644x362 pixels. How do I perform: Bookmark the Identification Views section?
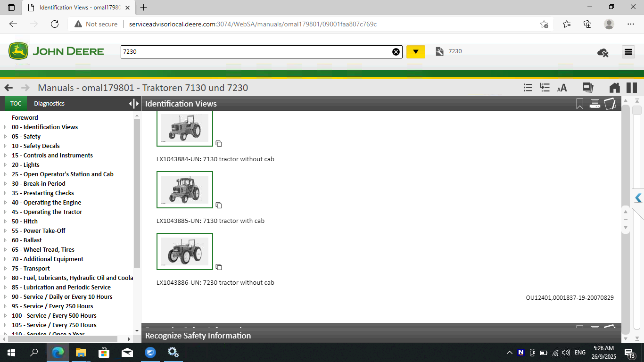point(580,103)
